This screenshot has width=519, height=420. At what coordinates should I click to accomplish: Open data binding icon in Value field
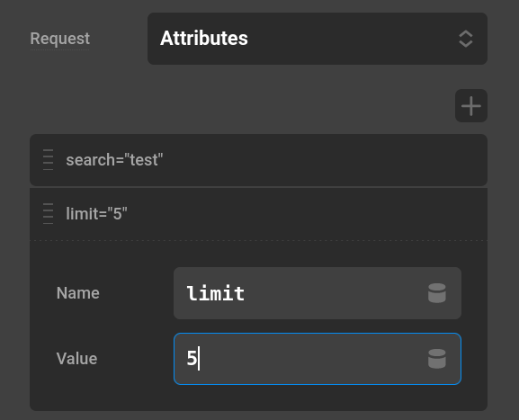coord(437,359)
